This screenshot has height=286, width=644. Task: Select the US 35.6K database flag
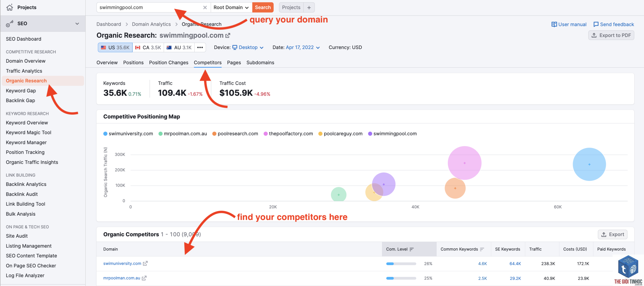[x=115, y=48]
